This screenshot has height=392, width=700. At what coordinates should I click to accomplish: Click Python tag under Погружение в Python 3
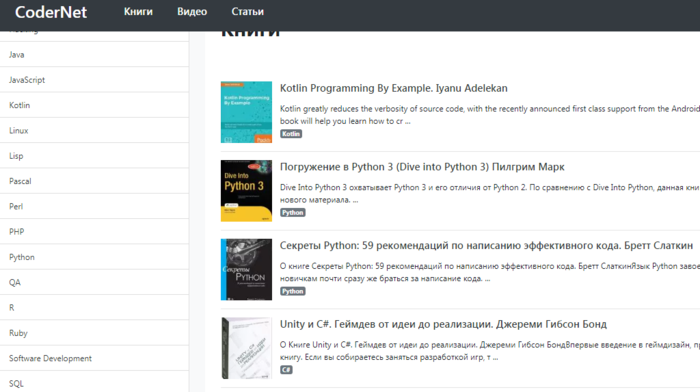click(x=293, y=213)
